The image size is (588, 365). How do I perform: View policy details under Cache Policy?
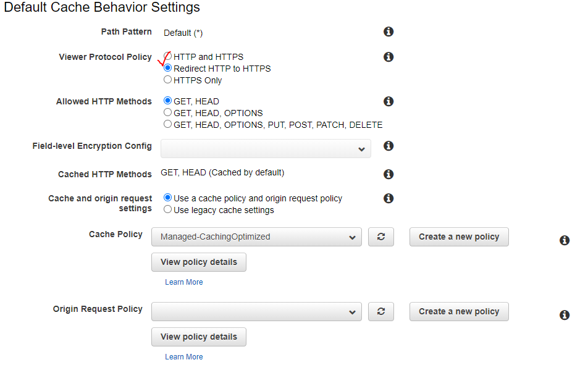click(199, 262)
